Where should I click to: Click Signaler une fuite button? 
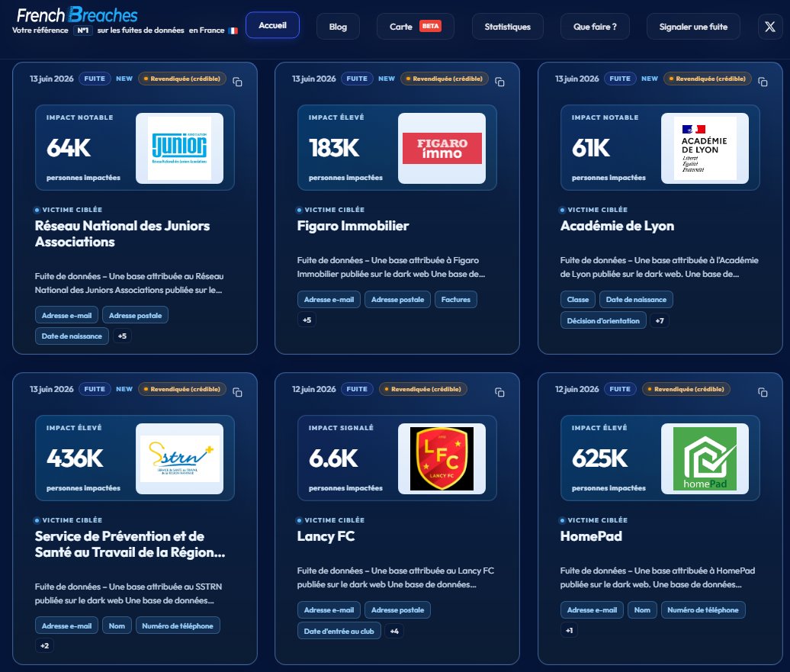pos(693,27)
